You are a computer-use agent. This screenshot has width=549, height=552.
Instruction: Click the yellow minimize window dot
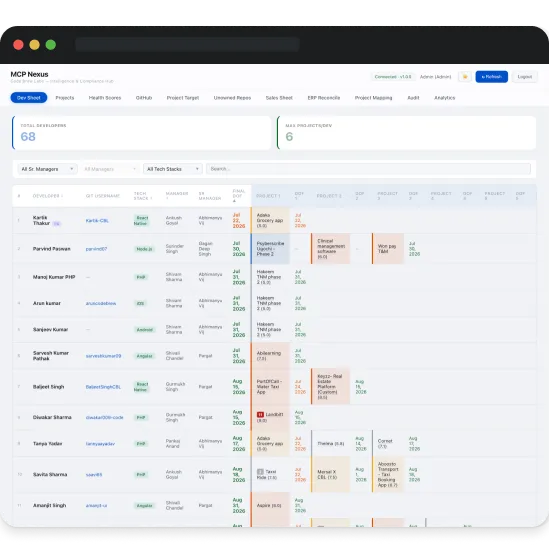35,45
